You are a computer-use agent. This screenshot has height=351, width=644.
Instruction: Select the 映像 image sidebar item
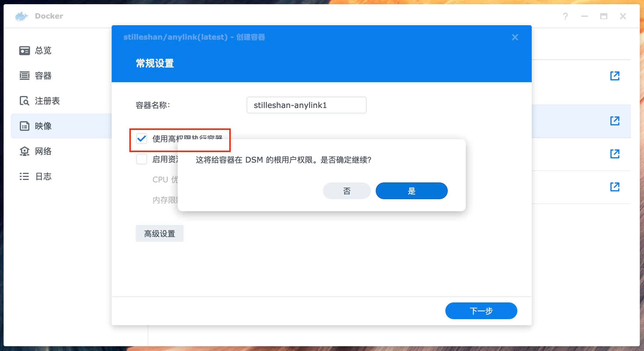tap(43, 126)
